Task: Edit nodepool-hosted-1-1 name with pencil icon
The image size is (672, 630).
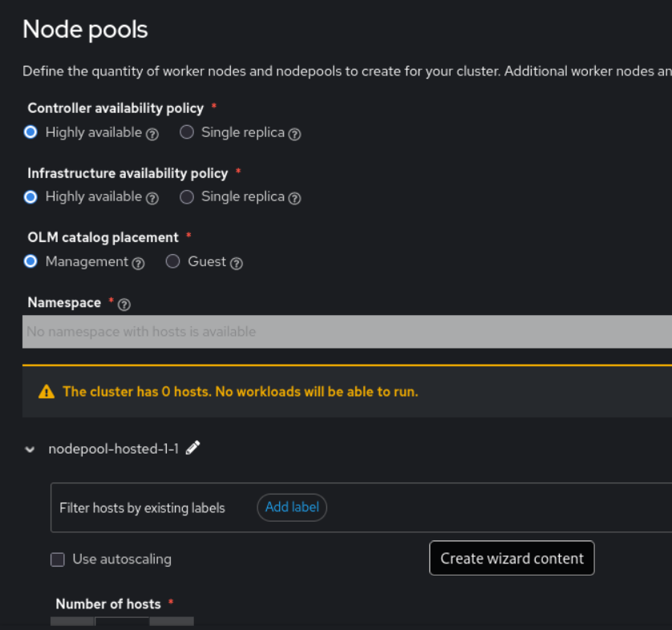Action: (192, 448)
